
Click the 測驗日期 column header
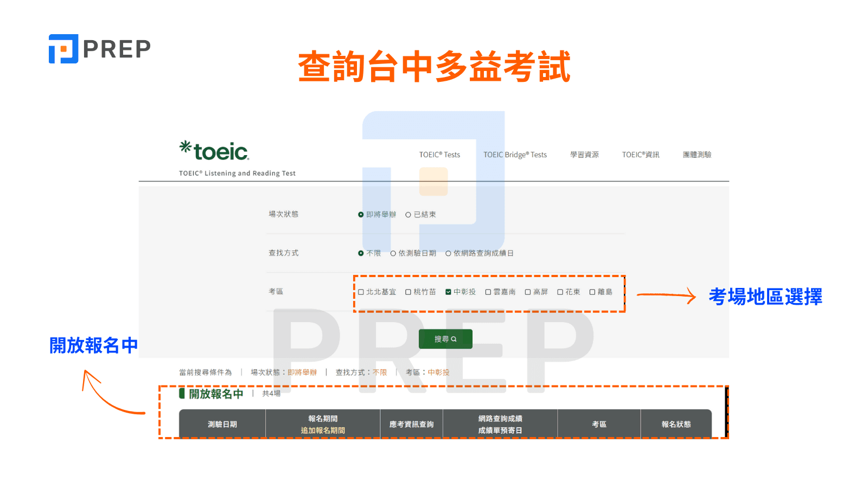coord(222,424)
